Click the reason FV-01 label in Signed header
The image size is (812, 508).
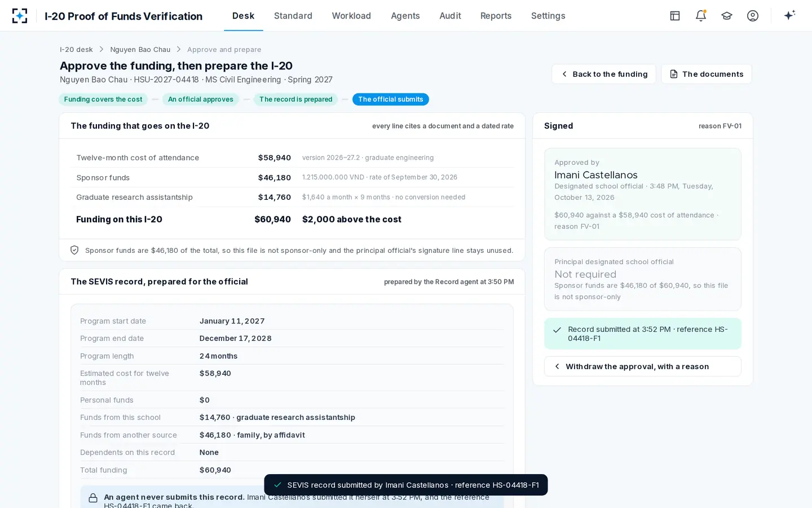[x=720, y=126]
